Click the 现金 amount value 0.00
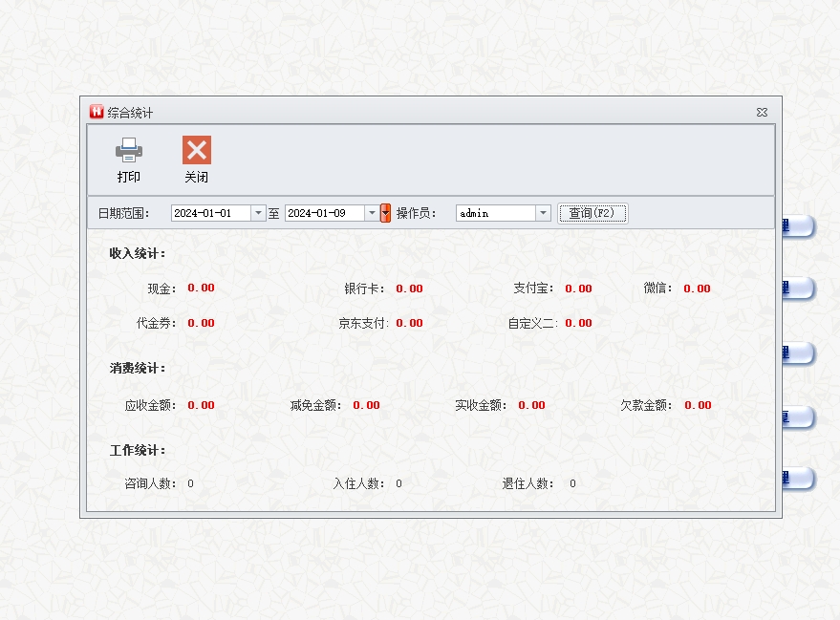The width and height of the screenshot is (840, 620). pos(201,288)
